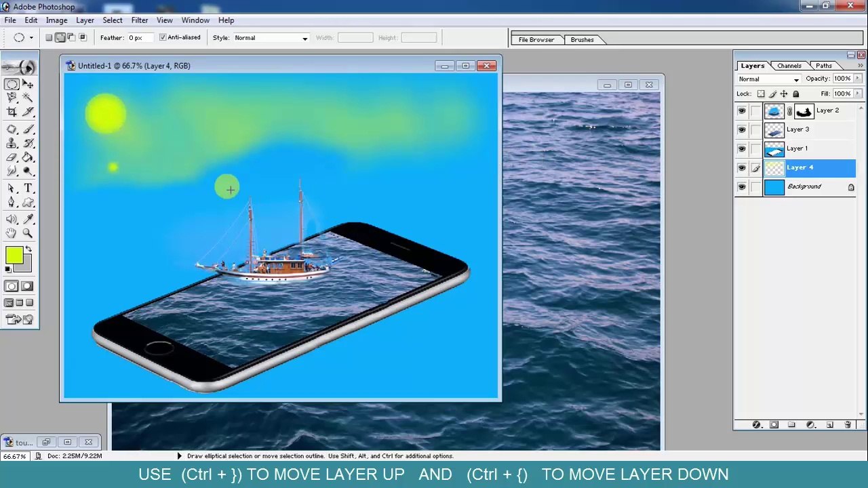This screenshot has height=488, width=868.
Task: Select the Hand tool
Action: (12, 233)
